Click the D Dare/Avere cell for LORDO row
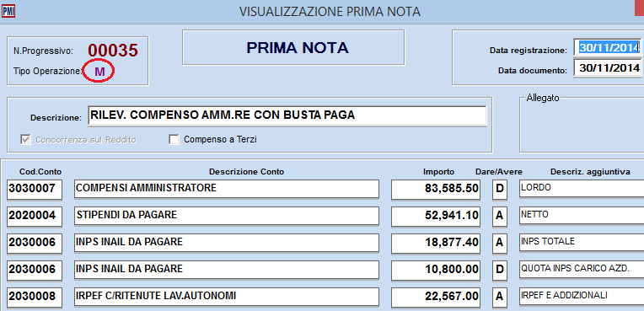Image resolution: width=644 pixels, height=311 pixels. point(500,189)
